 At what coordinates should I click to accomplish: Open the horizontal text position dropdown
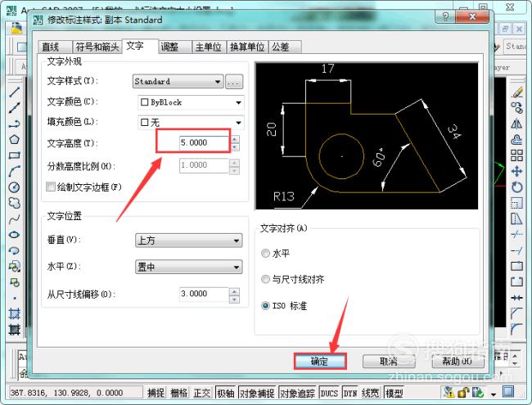pyautogui.click(x=188, y=267)
